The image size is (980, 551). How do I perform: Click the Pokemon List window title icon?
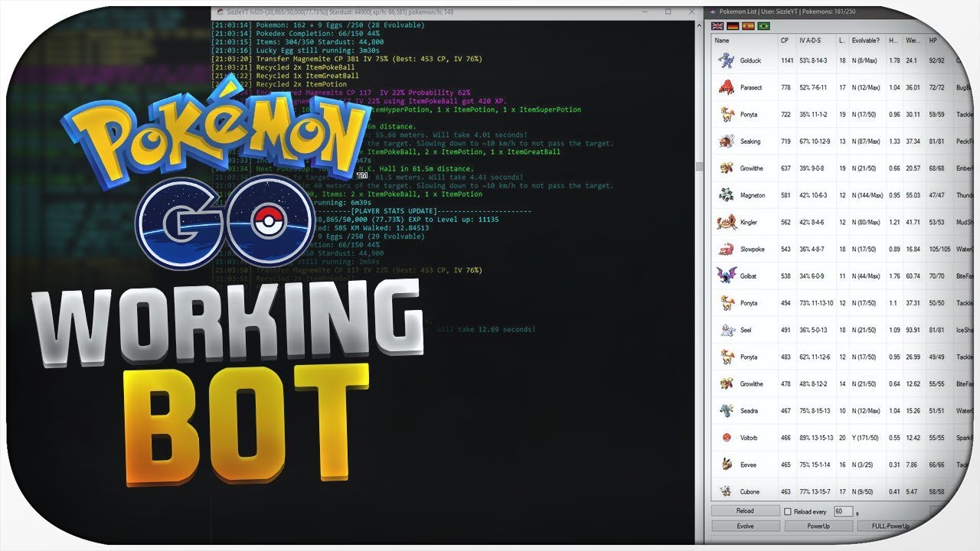(714, 11)
